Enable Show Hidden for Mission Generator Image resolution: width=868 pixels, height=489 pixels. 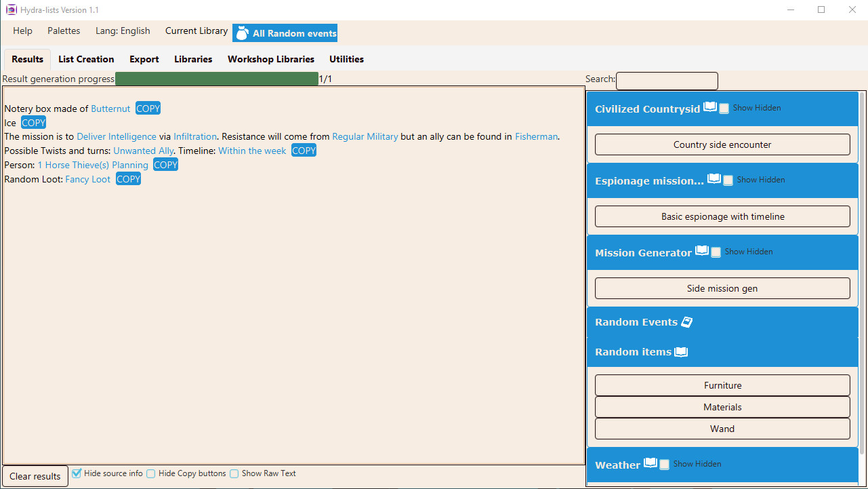(x=716, y=251)
